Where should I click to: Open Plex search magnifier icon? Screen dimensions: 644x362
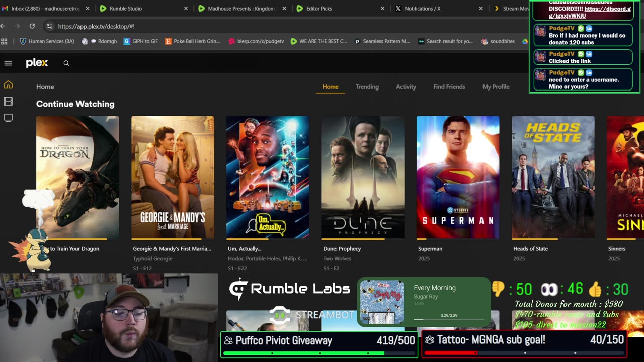[x=66, y=63]
